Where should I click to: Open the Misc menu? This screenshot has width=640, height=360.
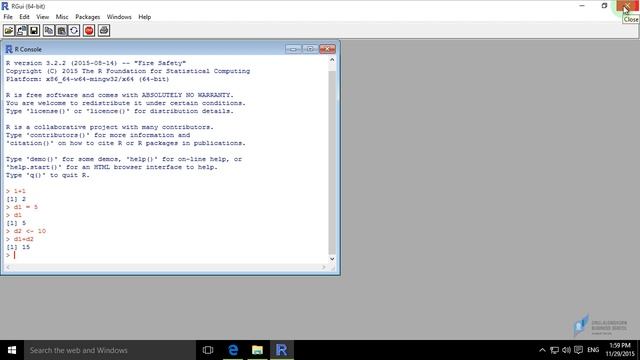click(62, 17)
